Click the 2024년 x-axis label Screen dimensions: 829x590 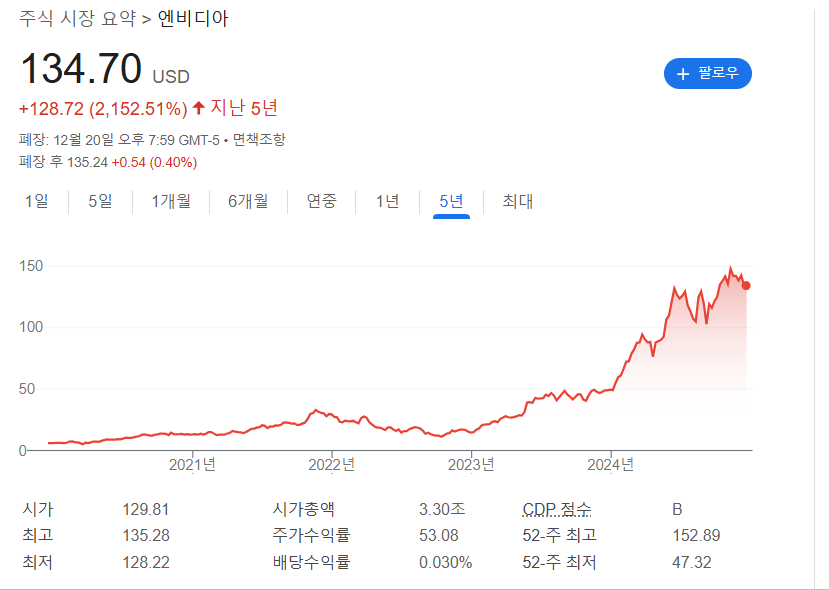point(611,465)
